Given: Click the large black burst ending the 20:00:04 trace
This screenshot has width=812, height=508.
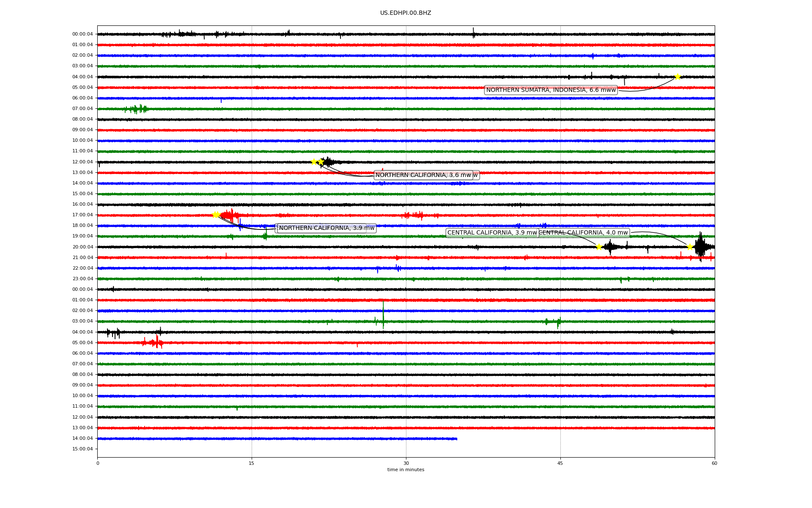Looking at the screenshot, I should click(x=701, y=247).
